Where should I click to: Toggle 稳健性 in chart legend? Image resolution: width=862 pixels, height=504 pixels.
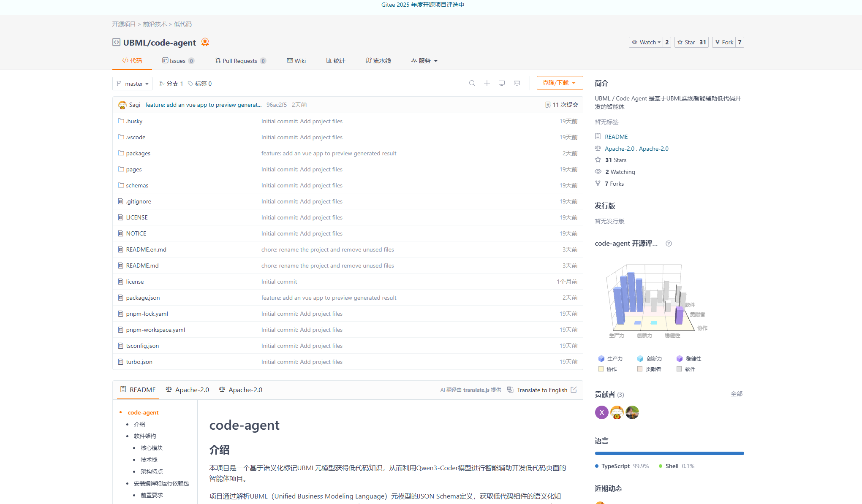688,358
